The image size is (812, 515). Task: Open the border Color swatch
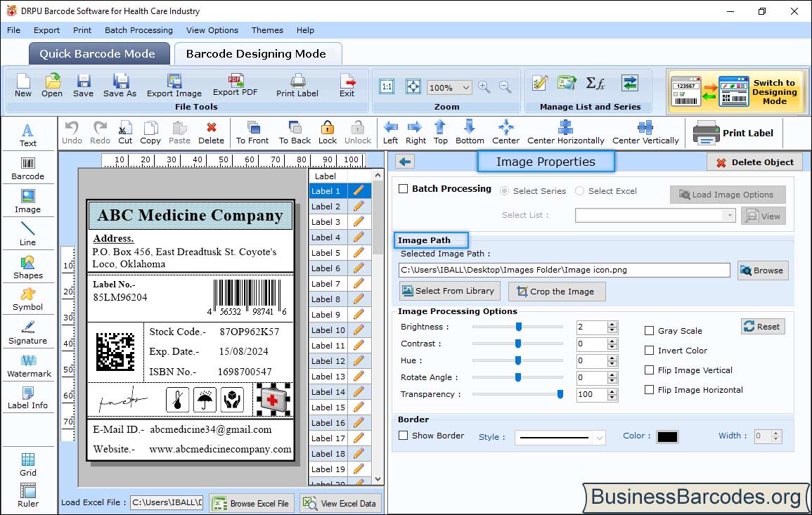pyautogui.click(x=667, y=437)
